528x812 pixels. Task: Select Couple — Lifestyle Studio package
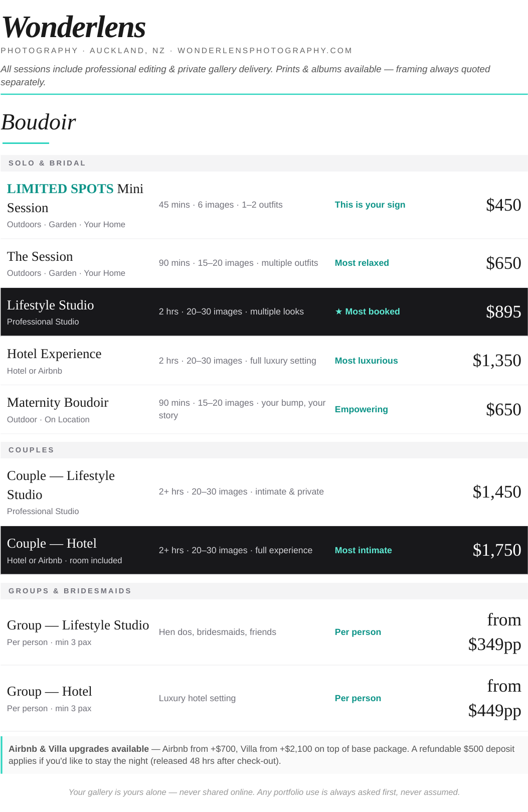tap(264, 492)
